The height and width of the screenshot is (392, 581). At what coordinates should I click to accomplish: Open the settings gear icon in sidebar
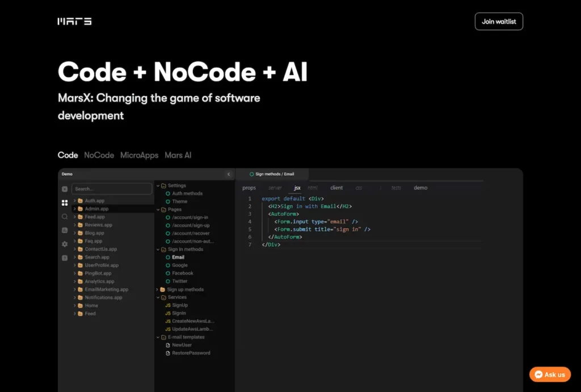tap(65, 244)
